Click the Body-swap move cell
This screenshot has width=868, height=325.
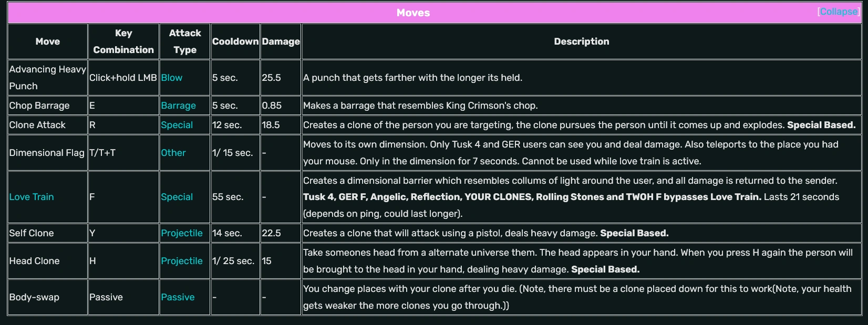click(x=34, y=297)
